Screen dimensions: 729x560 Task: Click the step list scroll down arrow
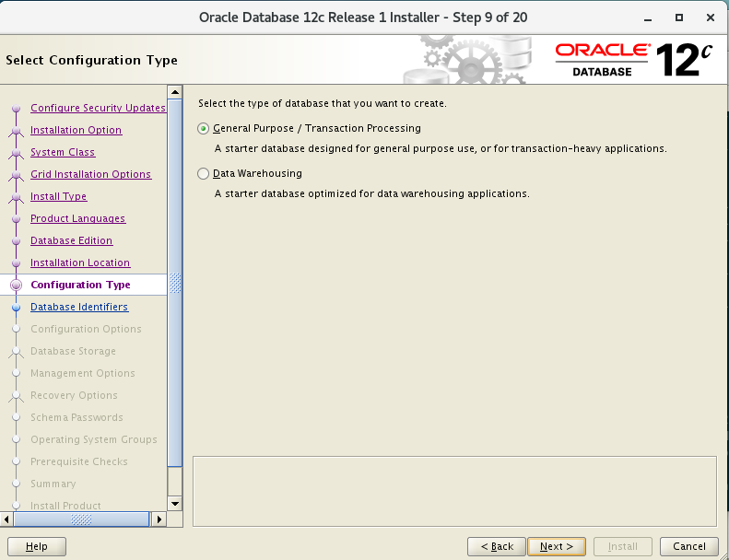[x=175, y=504]
